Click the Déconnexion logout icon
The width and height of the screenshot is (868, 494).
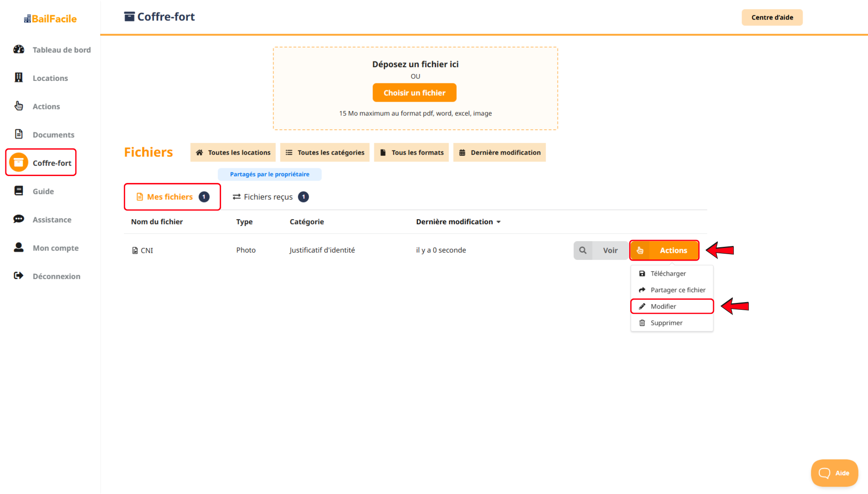click(19, 276)
